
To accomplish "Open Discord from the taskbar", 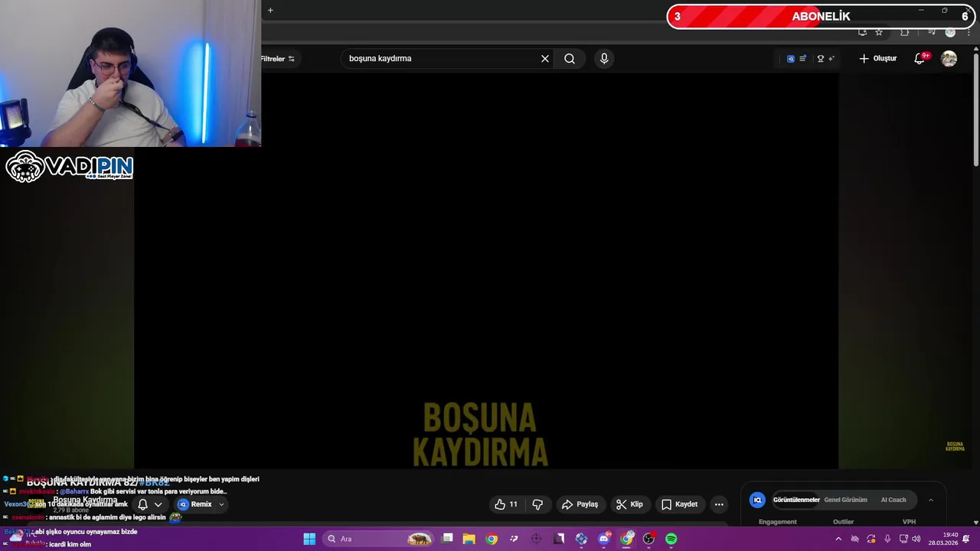I will point(604,539).
